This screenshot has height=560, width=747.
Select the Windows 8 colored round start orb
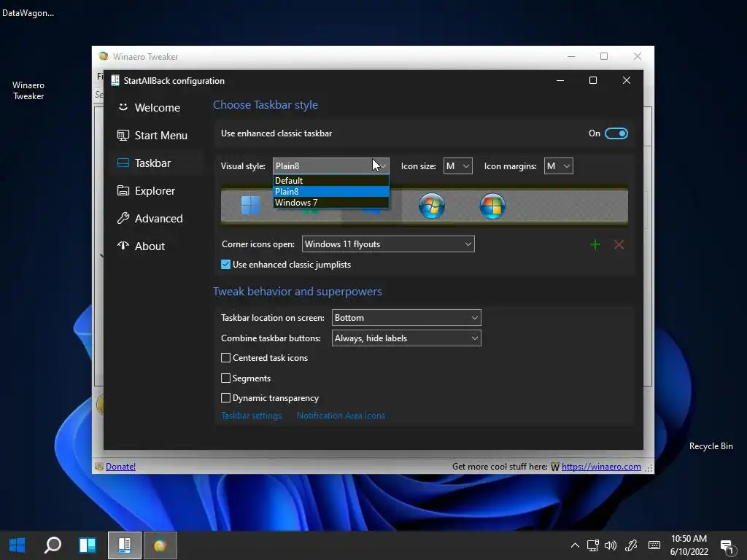pyautogui.click(x=492, y=206)
